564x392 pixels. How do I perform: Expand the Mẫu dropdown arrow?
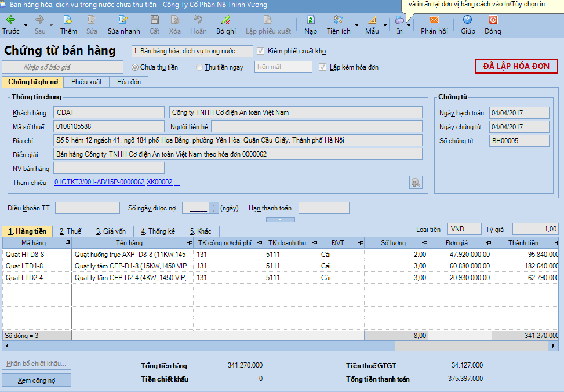tap(385, 25)
